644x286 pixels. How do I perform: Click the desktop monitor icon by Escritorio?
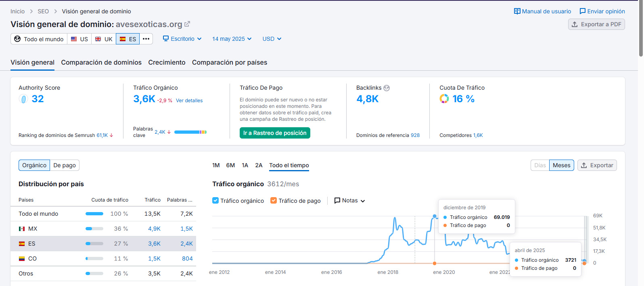click(165, 38)
